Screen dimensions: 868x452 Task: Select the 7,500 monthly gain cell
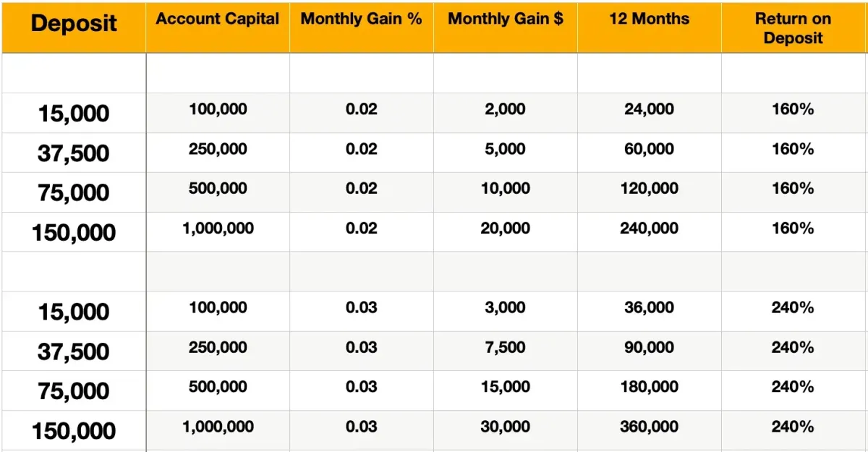[506, 351]
